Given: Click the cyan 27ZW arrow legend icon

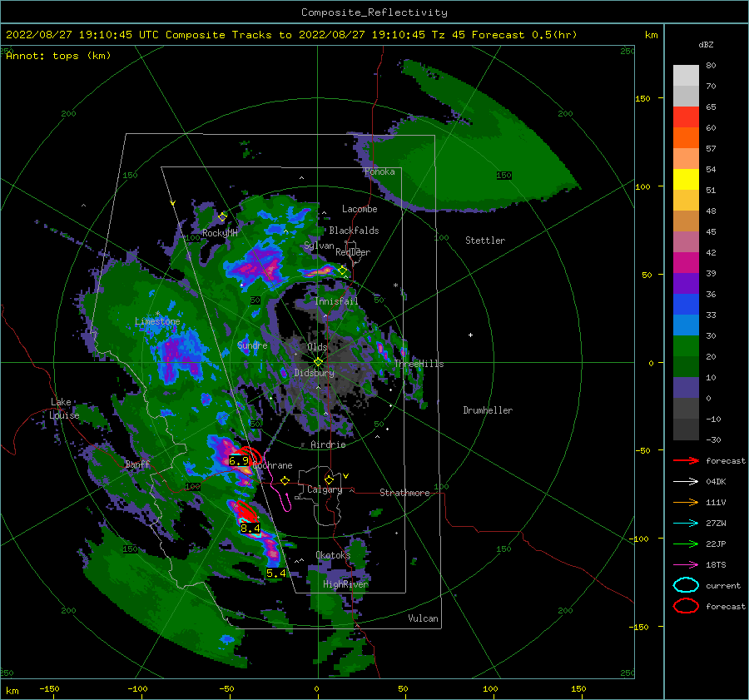Looking at the screenshot, I should (x=686, y=524).
